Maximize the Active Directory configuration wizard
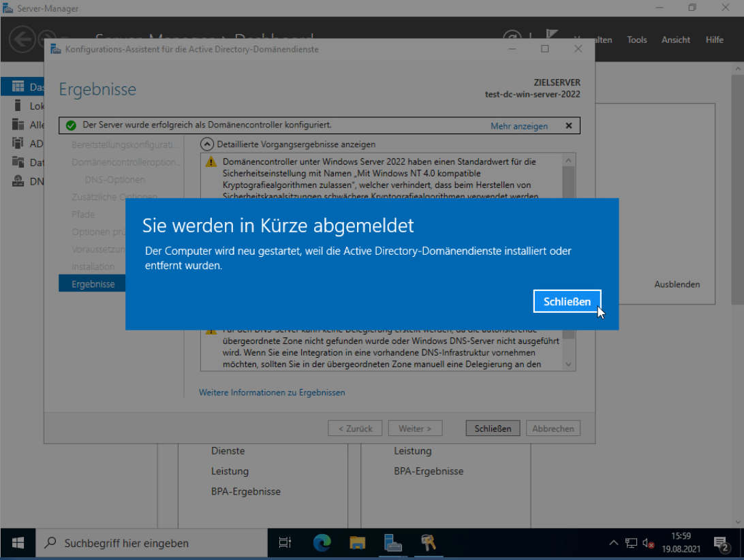Image resolution: width=744 pixels, height=560 pixels. 545,49
